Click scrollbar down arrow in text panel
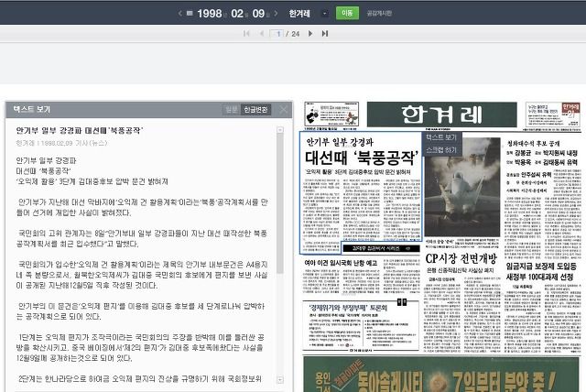The height and width of the screenshot is (392, 586). pos(280,380)
